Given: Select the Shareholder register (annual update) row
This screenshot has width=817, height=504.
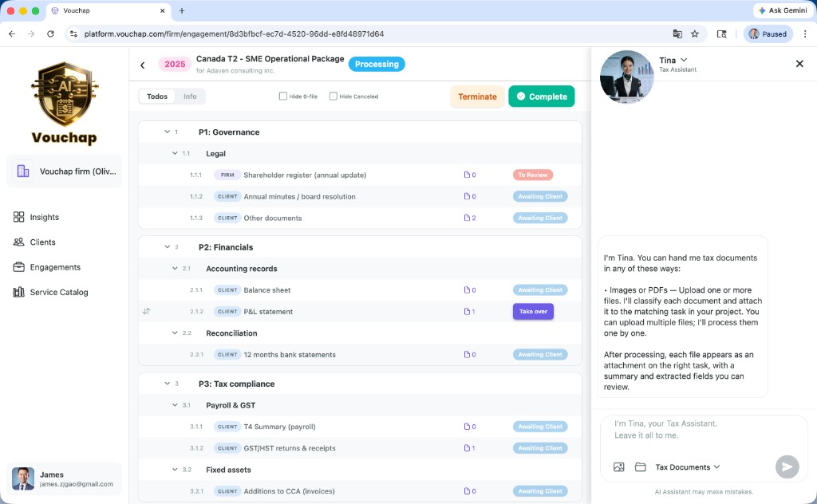Looking at the screenshot, I should pyautogui.click(x=360, y=175).
